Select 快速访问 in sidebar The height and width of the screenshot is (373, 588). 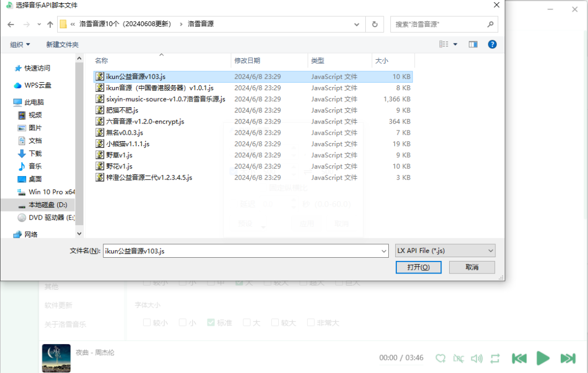[x=33, y=68]
